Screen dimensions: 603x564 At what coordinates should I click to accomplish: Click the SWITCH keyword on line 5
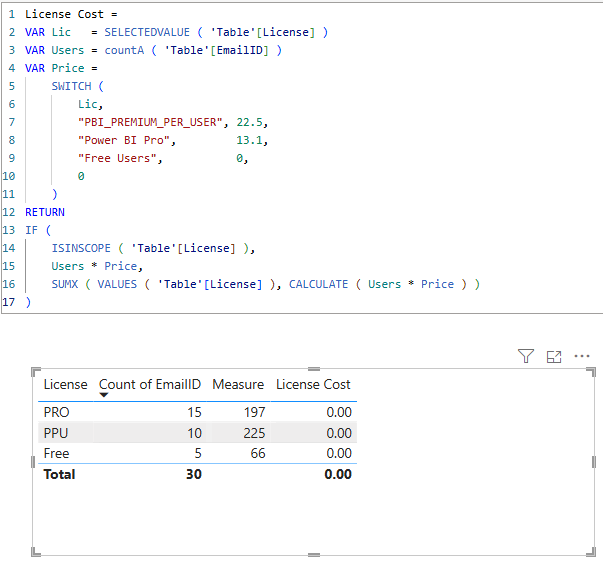tap(72, 86)
